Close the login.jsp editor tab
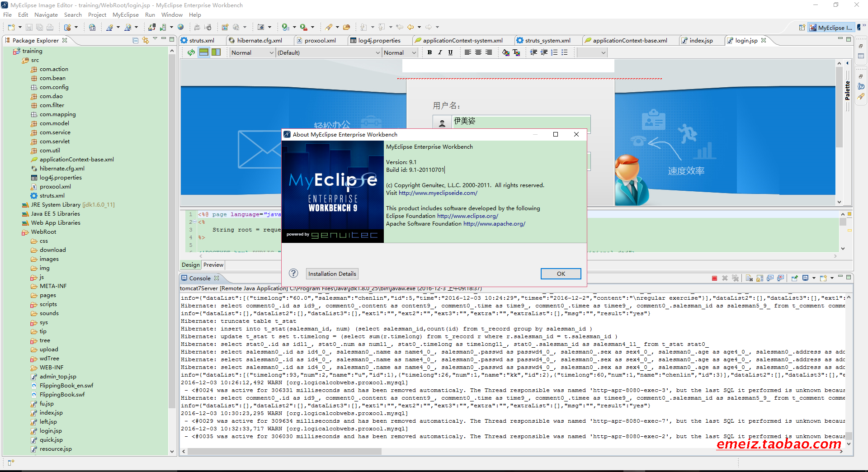 point(764,40)
